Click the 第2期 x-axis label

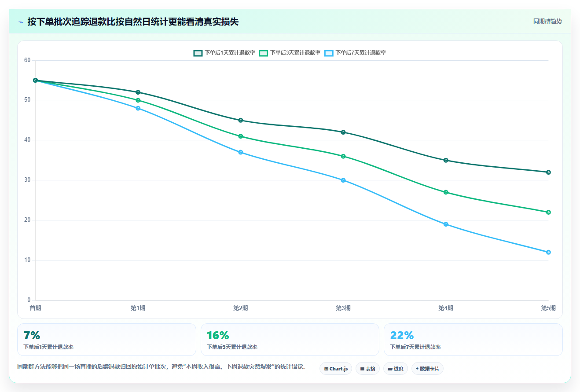tap(241, 308)
